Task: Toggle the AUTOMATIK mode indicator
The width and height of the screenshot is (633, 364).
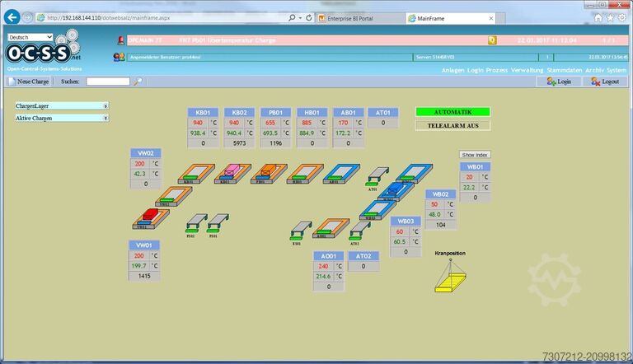Action: [453, 112]
